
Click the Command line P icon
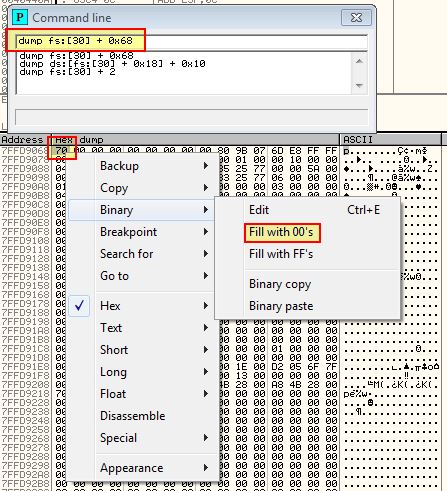20,17
